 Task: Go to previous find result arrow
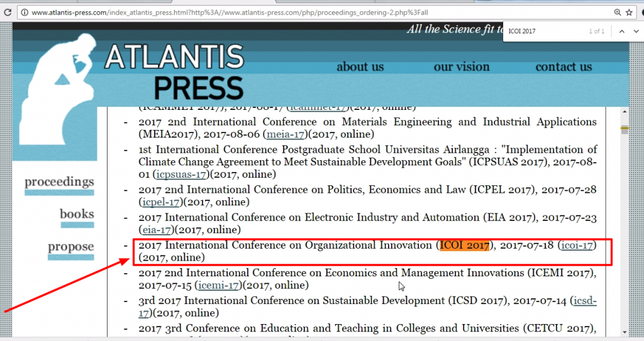pyautogui.click(x=621, y=31)
